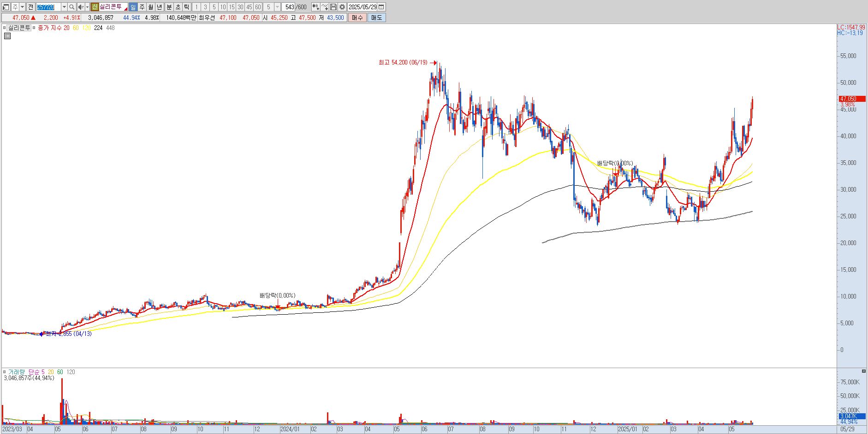The width and height of the screenshot is (868, 434).
Task: Click the 매도 sell button
Action: click(376, 18)
